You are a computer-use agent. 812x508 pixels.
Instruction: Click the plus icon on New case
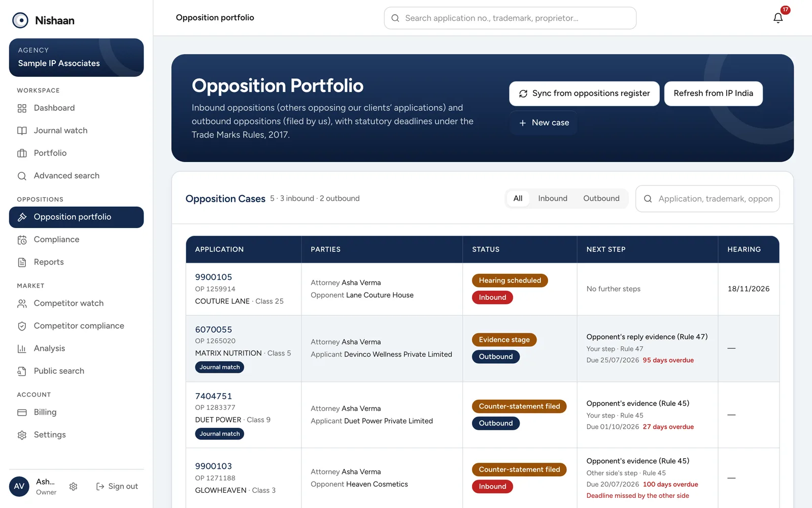pos(522,123)
